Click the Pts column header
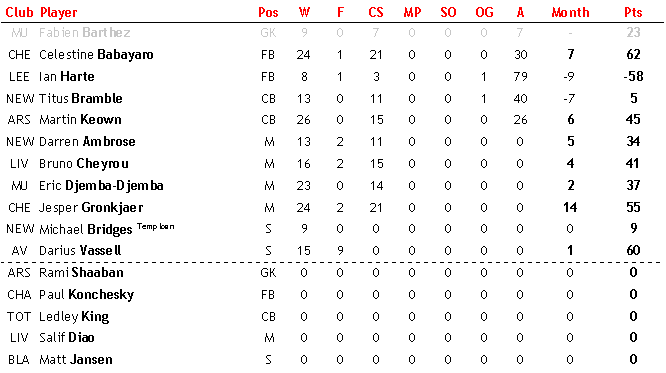Viewport: 666px width, 373px height. tap(633, 12)
